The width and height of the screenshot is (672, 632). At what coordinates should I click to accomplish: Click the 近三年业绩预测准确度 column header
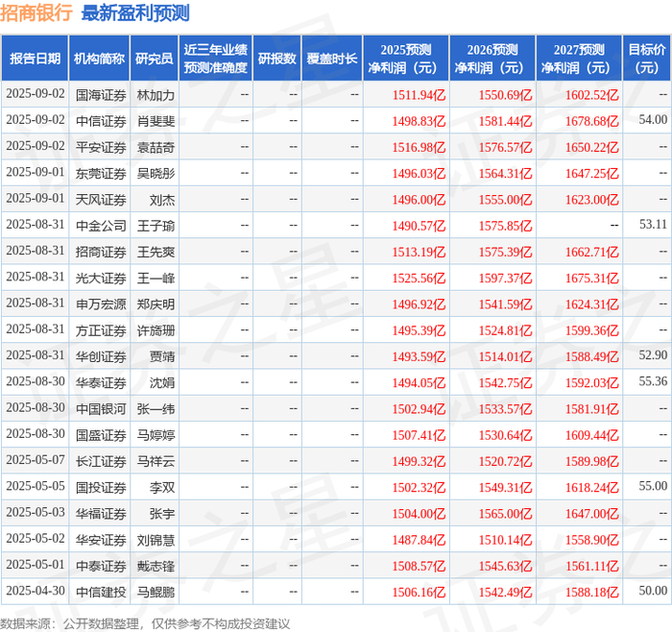click(216, 59)
